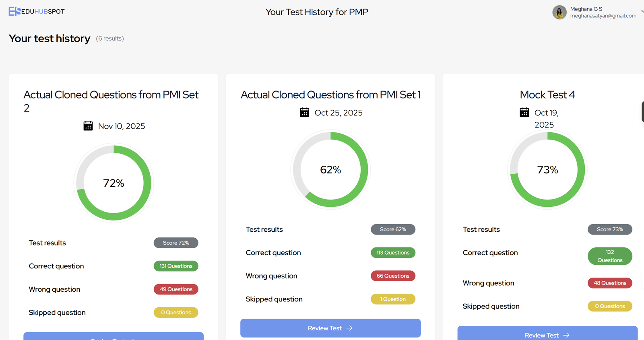
Task: Click the 73% score donut chart
Action: coord(547,170)
